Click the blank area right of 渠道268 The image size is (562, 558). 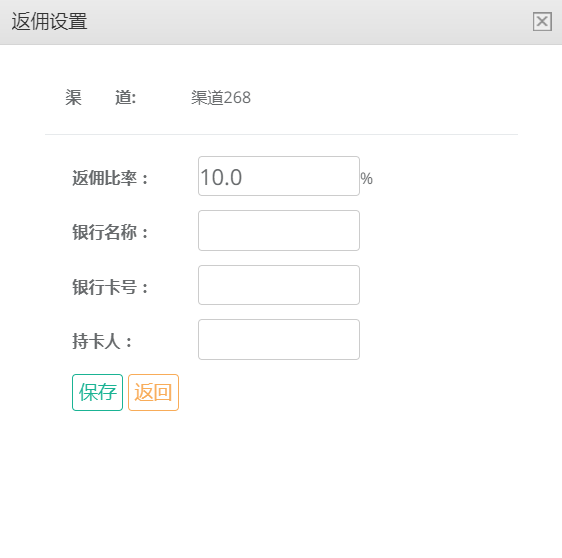coord(384,97)
